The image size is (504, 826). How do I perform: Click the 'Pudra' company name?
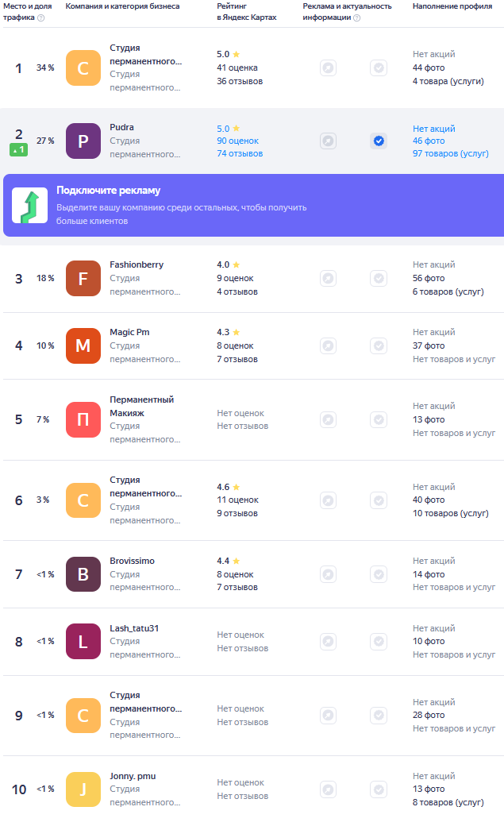click(x=121, y=127)
